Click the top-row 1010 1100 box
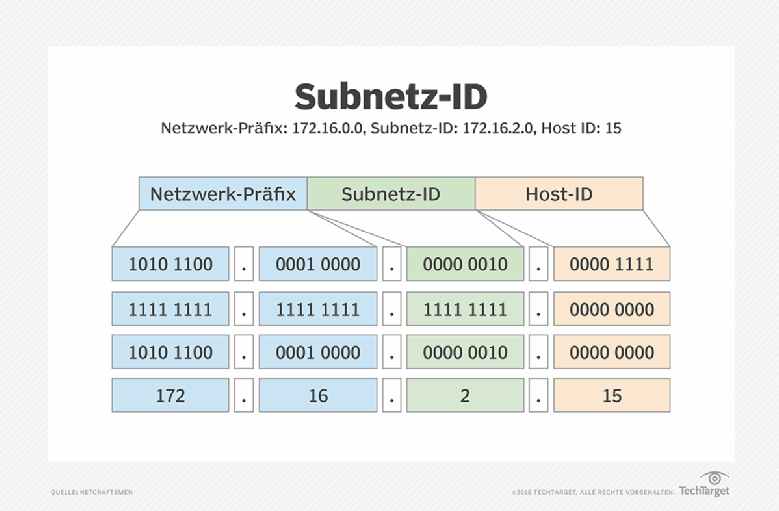This screenshot has height=511, width=779. [171, 264]
